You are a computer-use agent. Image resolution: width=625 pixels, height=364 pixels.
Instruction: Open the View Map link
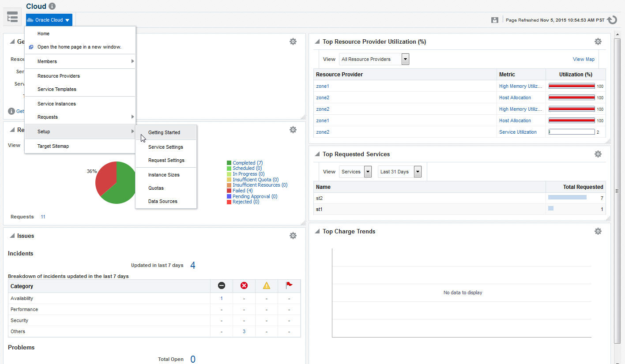[584, 59]
